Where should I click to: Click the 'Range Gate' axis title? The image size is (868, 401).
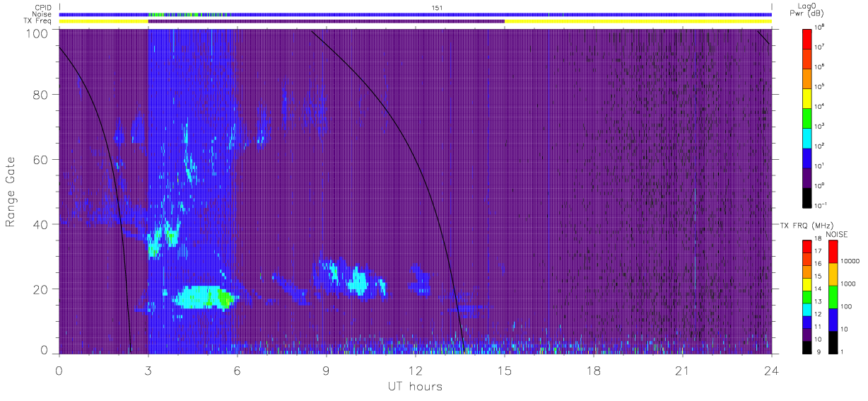click(x=11, y=192)
